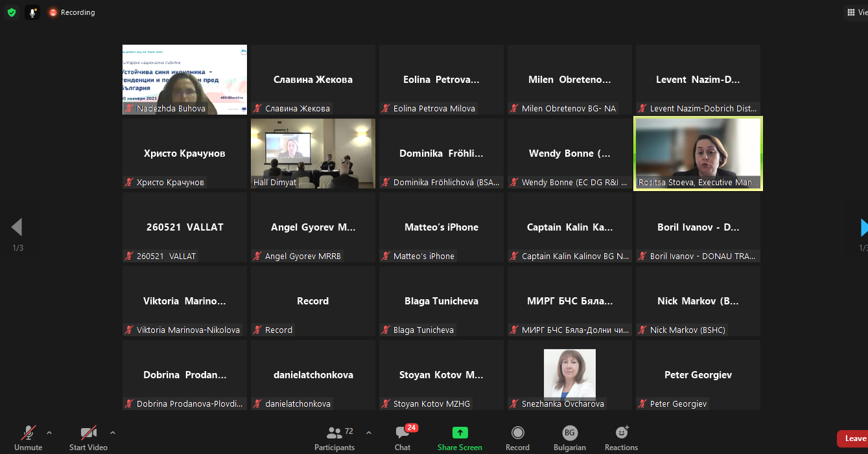868x454 pixels.
Task: Click the Milen Obretenov tile name
Action: coord(570,80)
